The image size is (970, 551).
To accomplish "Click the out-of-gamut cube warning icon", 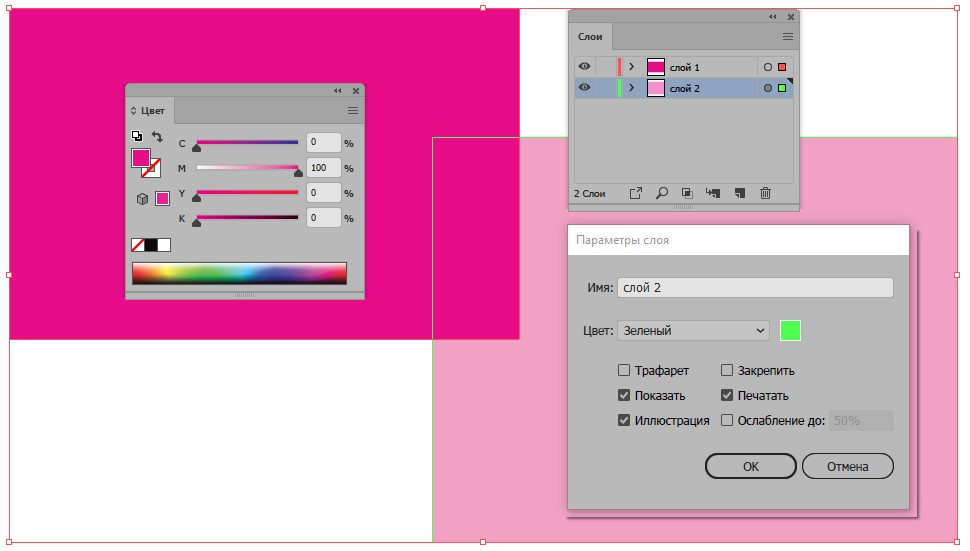I will pyautogui.click(x=142, y=199).
